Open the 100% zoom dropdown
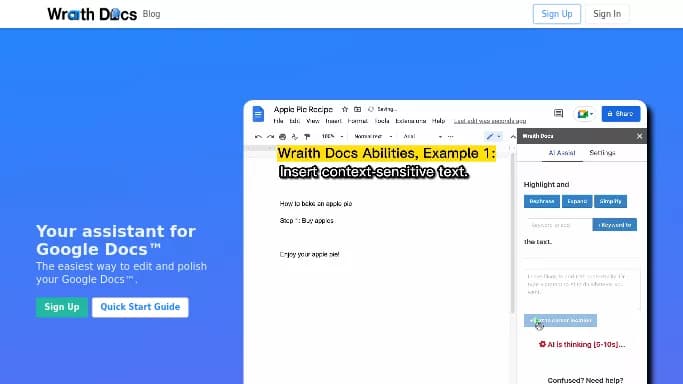The height and width of the screenshot is (384, 683). [332, 137]
